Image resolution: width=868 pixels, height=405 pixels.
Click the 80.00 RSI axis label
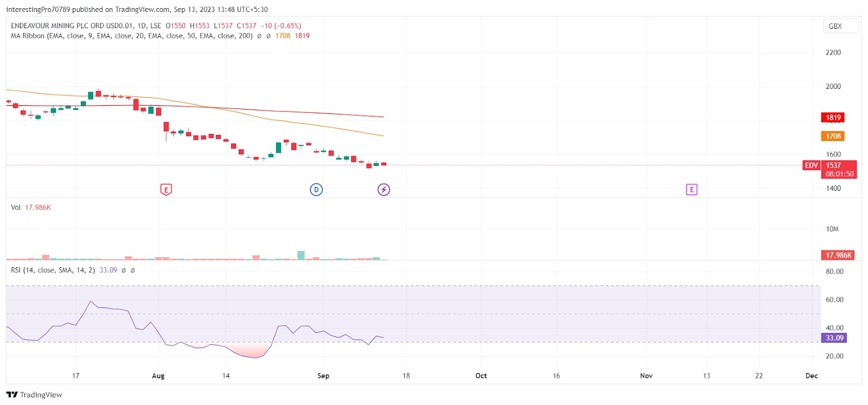click(834, 272)
